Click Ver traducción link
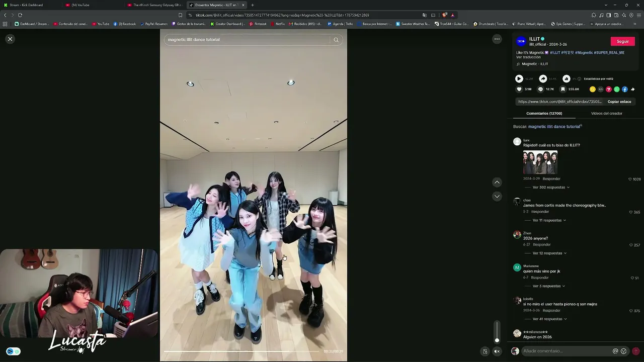Viewport: 644px width, 362px height. [x=528, y=57]
